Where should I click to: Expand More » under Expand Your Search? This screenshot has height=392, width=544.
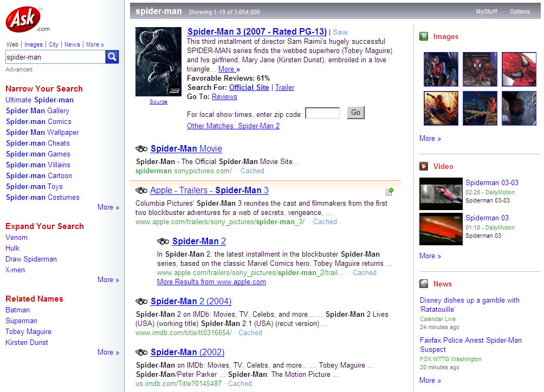click(108, 279)
